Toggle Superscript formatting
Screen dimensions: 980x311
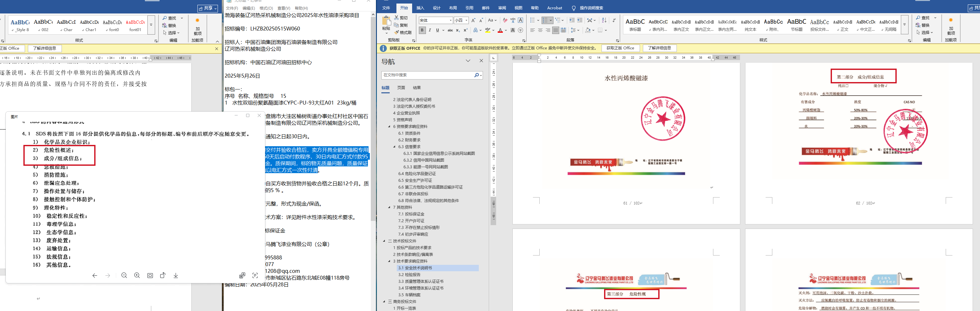[465, 30]
